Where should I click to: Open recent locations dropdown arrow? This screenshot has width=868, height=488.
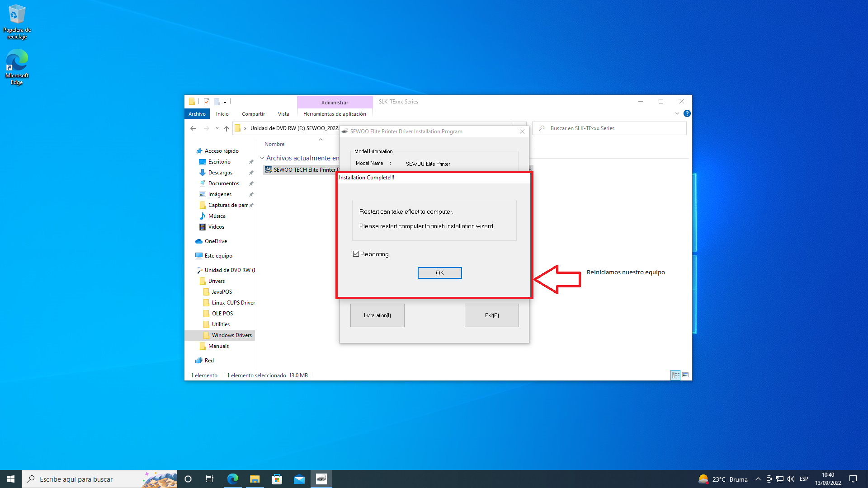[217, 128]
